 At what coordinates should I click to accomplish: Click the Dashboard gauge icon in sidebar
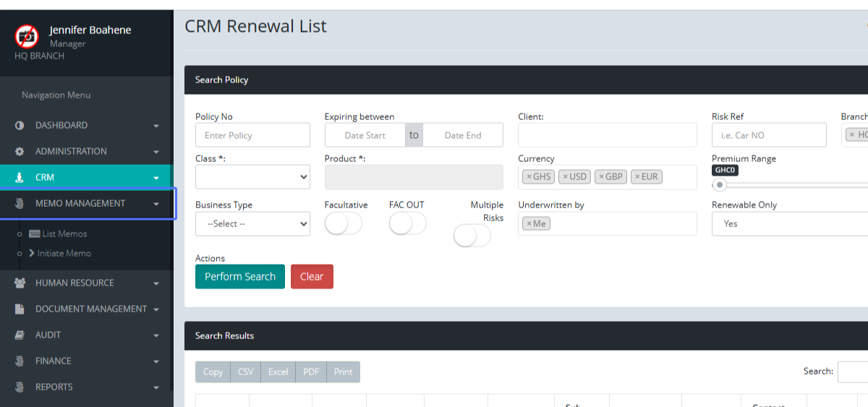tap(20, 126)
